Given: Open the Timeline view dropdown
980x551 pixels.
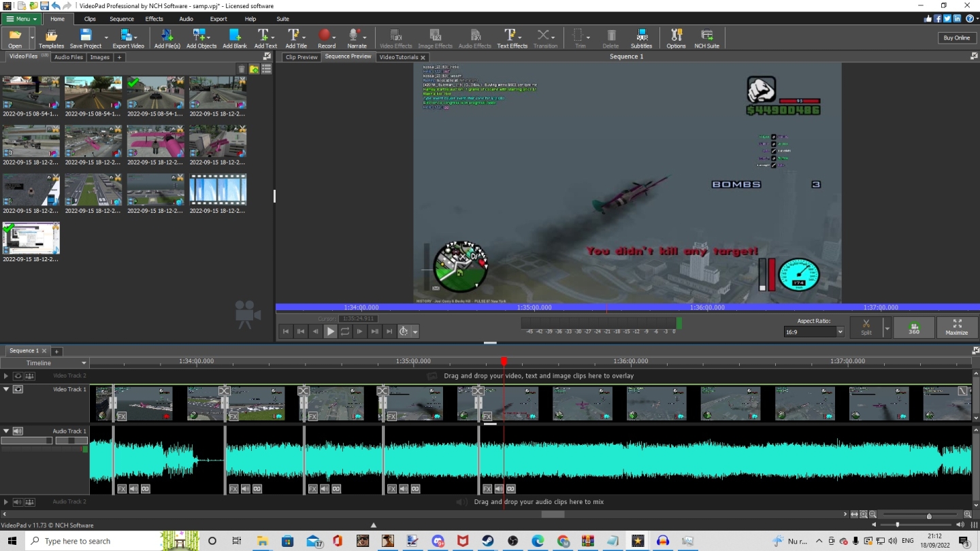Looking at the screenshot, I should (45, 363).
